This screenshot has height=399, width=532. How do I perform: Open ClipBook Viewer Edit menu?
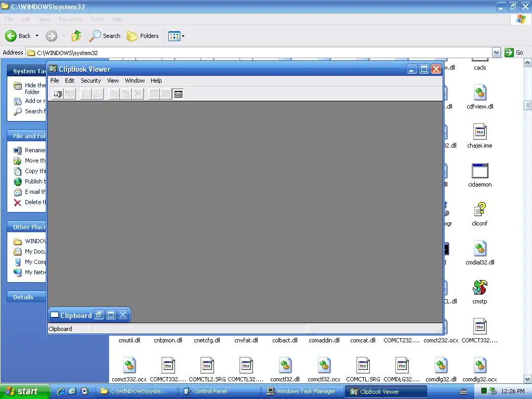click(70, 81)
